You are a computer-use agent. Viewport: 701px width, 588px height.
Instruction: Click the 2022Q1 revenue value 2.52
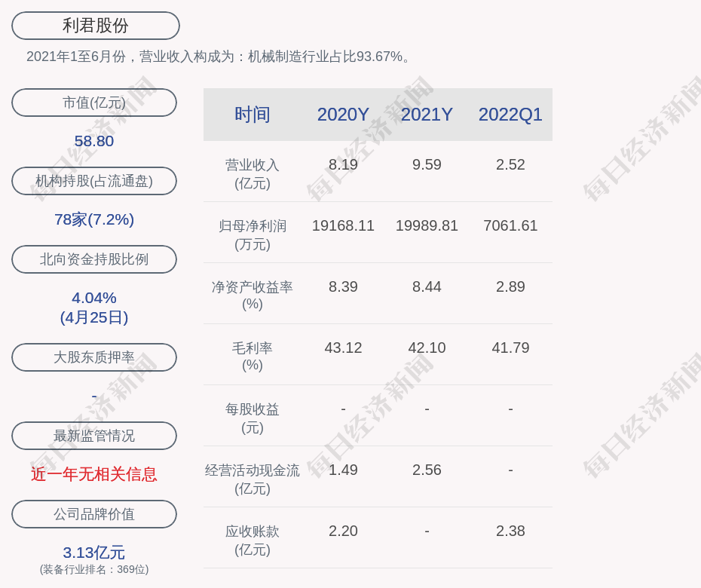pos(510,164)
